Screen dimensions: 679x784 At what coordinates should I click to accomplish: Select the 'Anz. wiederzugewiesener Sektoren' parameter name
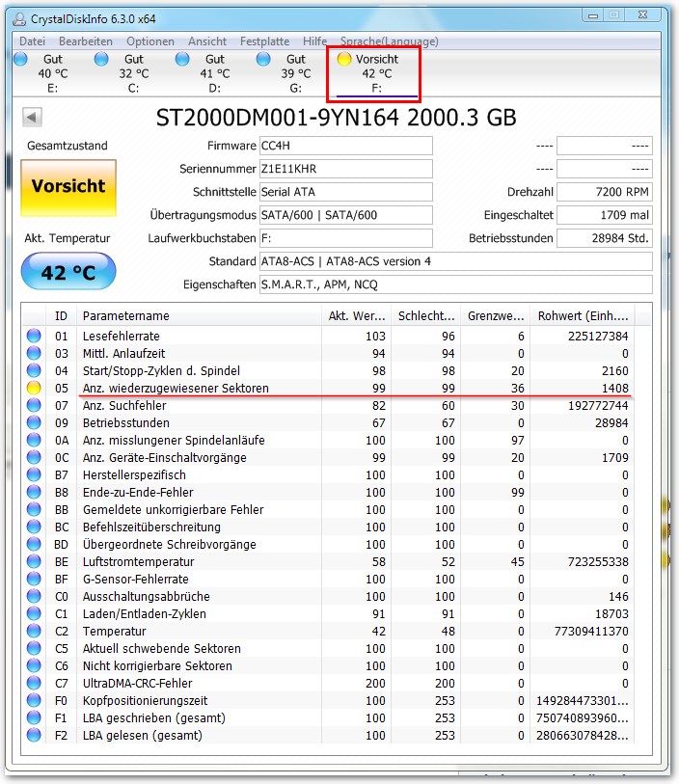tap(176, 388)
